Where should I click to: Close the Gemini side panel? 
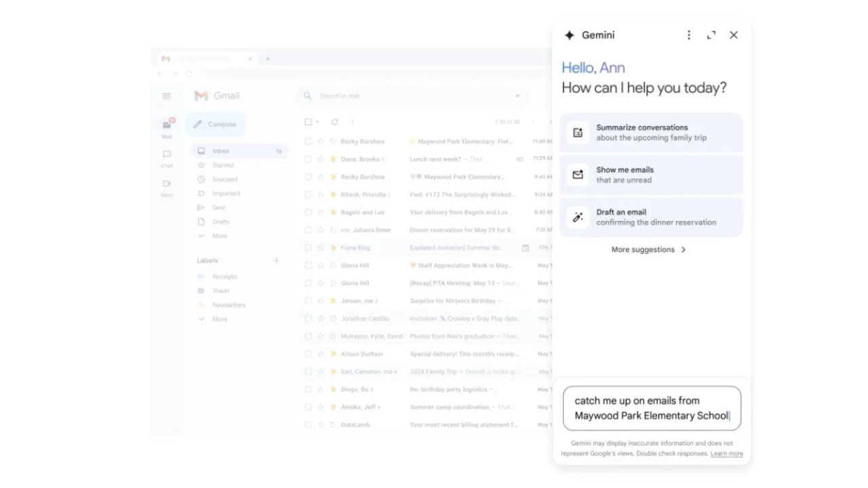click(x=734, y=35)
